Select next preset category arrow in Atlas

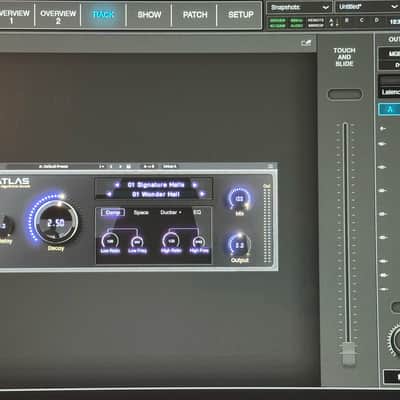click(x=195, y=185)
